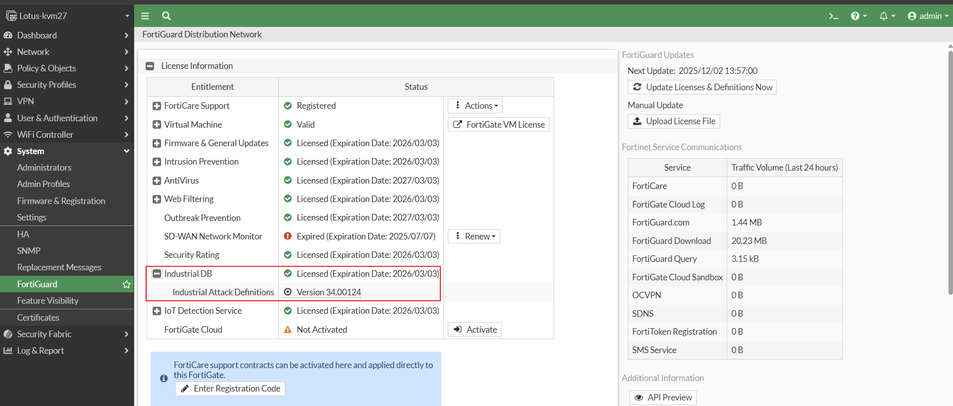Click Enter Registration Code button
This screenshot has height=406, width=953.
231,388
